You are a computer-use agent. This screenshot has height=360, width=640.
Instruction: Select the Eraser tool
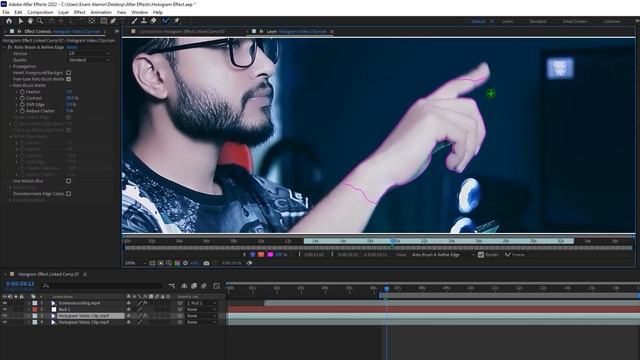[153, 21]
